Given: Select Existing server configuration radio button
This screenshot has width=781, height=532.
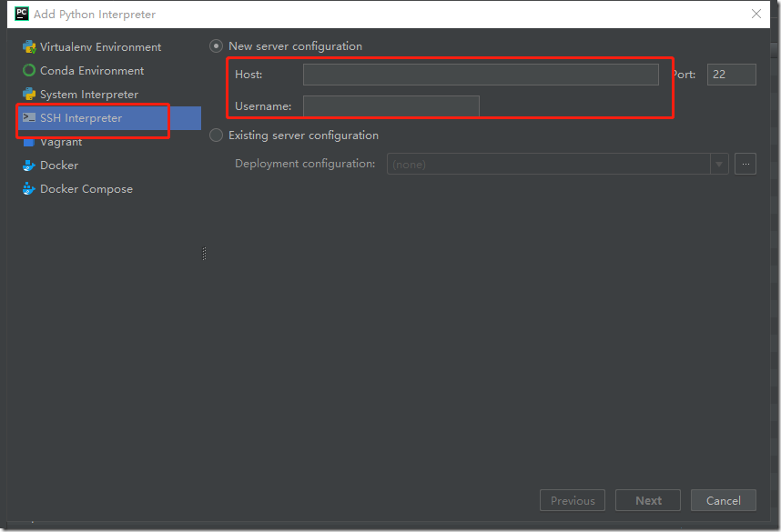Looking at the screenshot, I should point(216,136).
